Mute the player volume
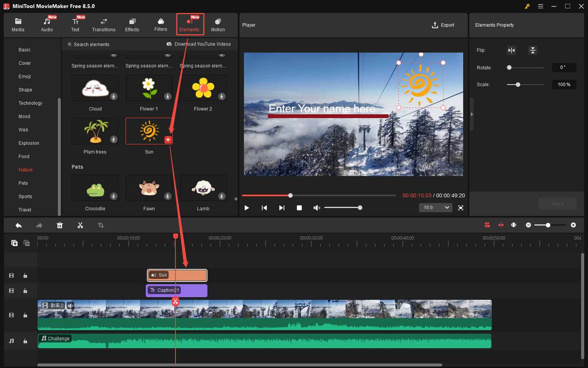Viewport: 588px width, 368px height. [316, 208]
